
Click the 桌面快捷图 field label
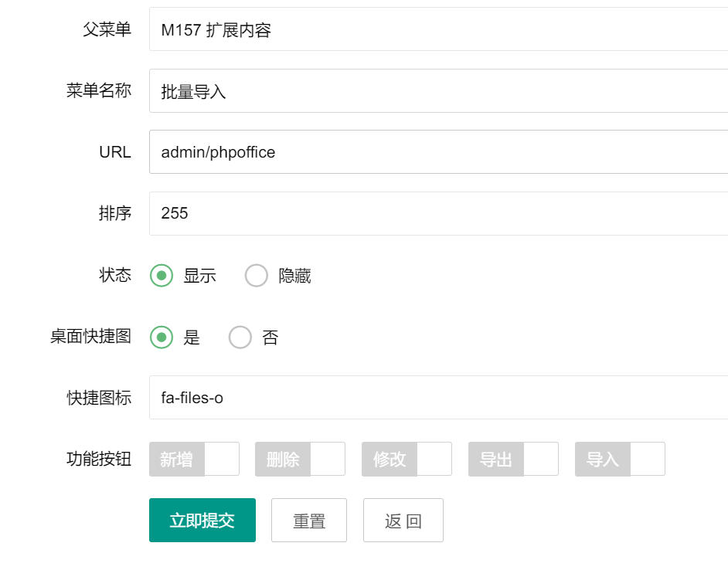click(x=90, y=337)
